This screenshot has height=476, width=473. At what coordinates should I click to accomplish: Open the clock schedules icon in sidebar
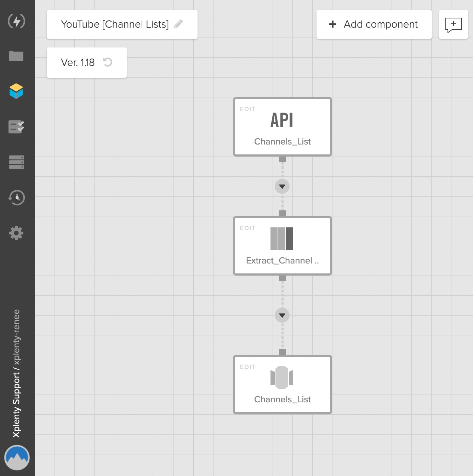(x=16, y=198)
